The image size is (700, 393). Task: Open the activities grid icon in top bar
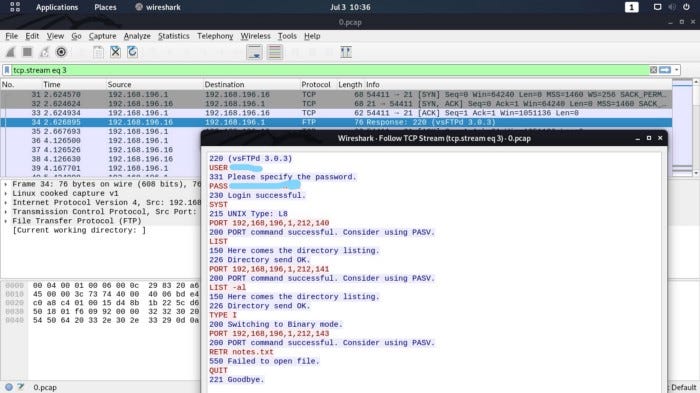click(x=15, y=7)
